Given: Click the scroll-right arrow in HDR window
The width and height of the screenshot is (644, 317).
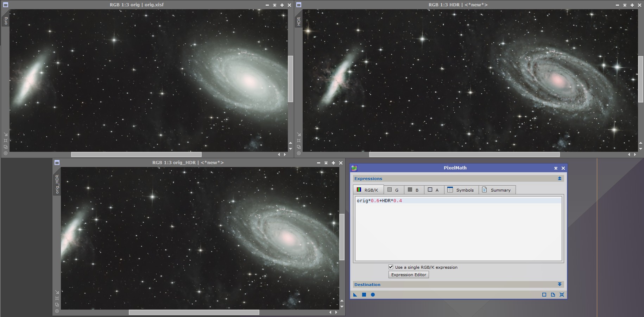Looking at the screenshot, I should coord(635,154).
